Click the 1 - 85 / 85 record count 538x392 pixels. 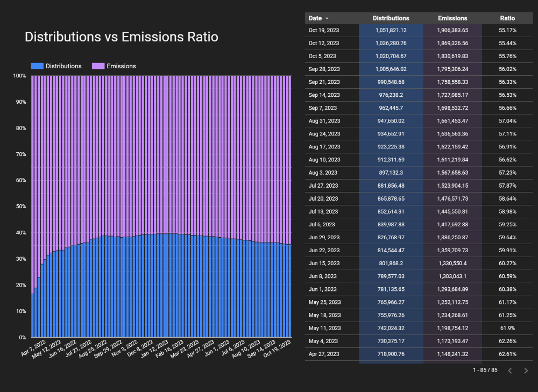(x=485, y=370)
